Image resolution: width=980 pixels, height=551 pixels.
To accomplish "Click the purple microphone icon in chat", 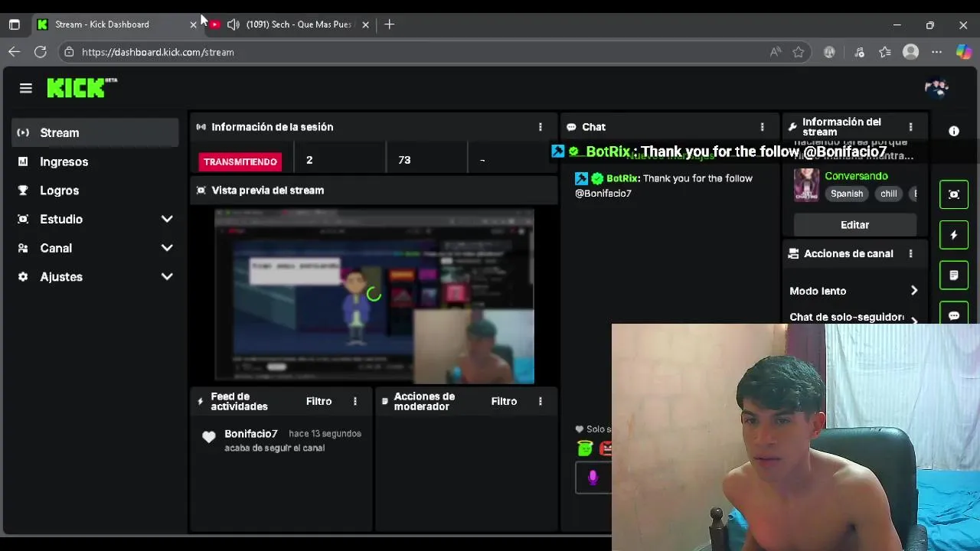I will click(x=593, y=478).
